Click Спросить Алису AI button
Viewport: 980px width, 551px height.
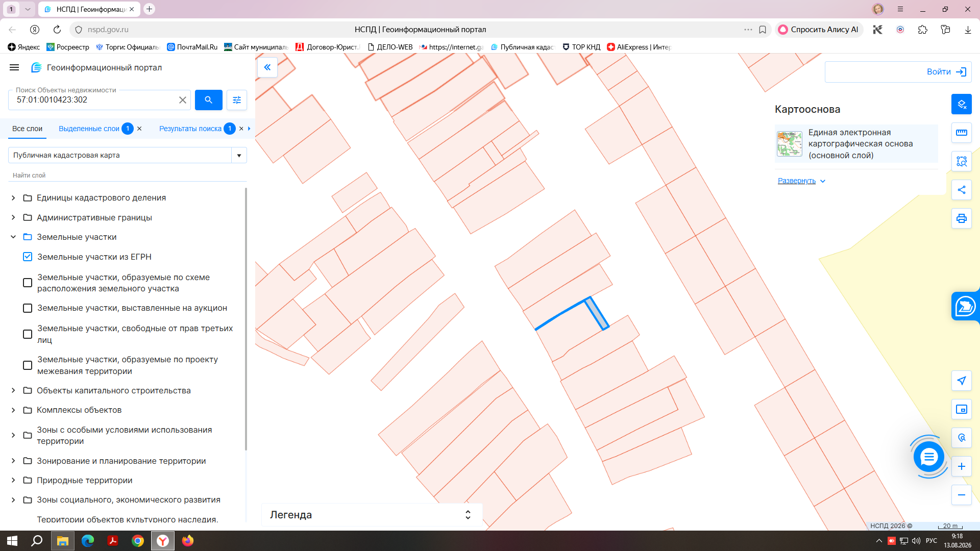pos(819,30)
